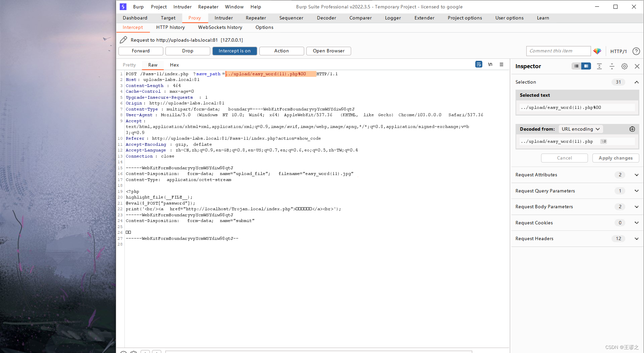
Task: Click the pencil edit request target icon
Action: 123,40
